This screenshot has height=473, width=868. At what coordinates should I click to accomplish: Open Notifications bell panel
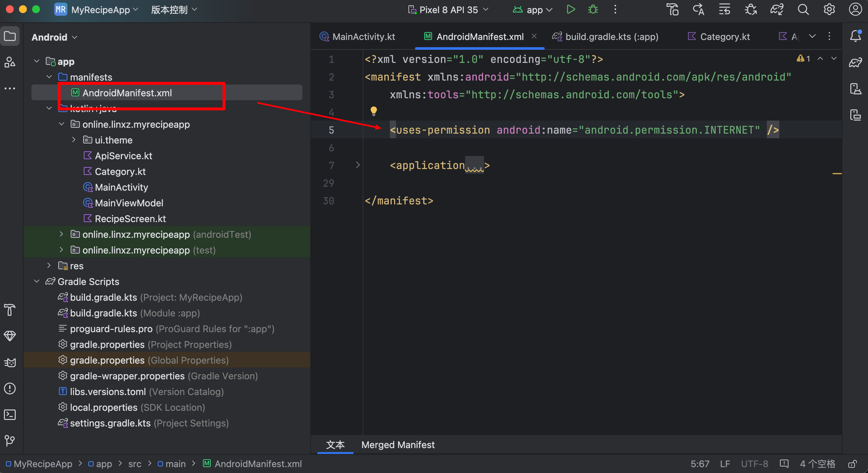pyautogui.click(x=855, y=36)
